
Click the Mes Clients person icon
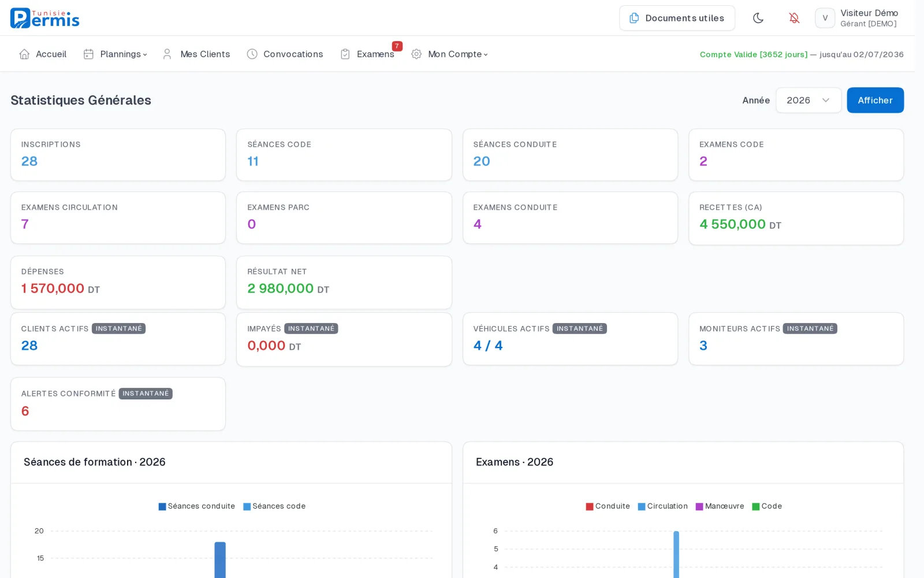tap(167, 54)
